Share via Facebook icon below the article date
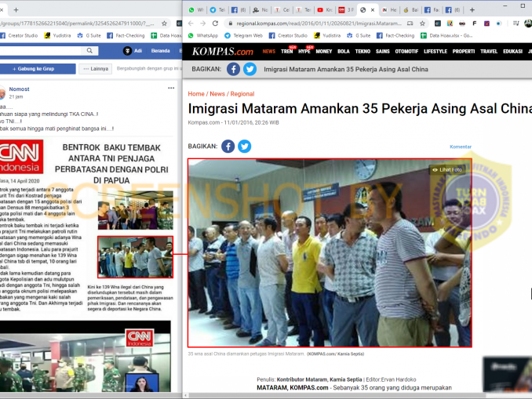This screenshot has width=532, height=399. (x=228, y=147)
